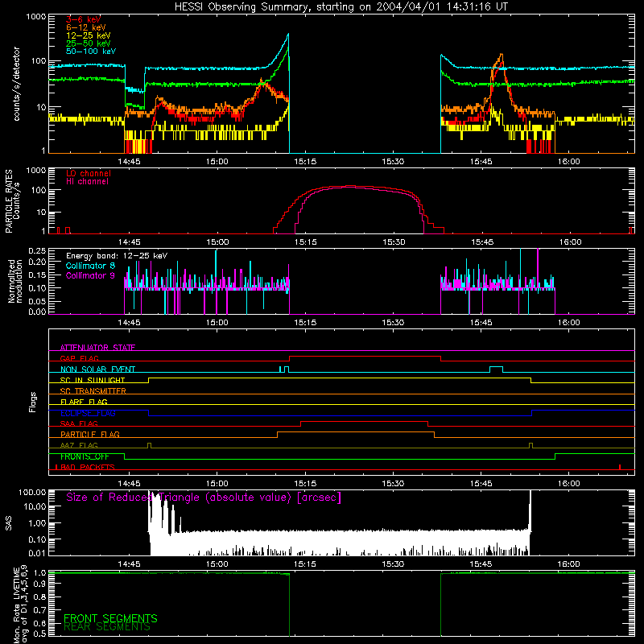Select the 3-6 keV legend label
Image resolution: width=644 pixels, height=644 pixels.
83,19
